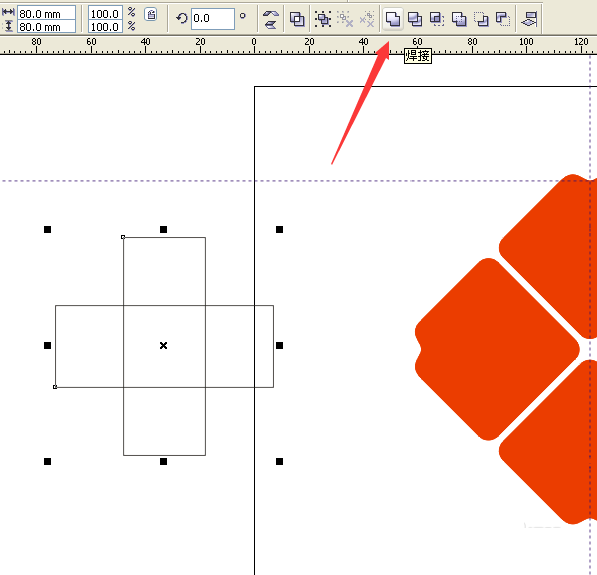Mirror the selection horizontally

(271, 14)
